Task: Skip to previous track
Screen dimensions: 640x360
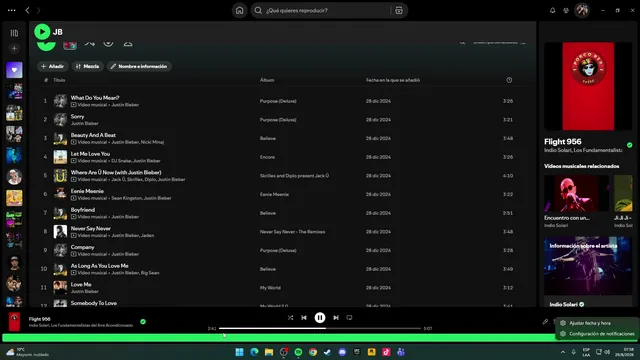Action: pos(304,318)
